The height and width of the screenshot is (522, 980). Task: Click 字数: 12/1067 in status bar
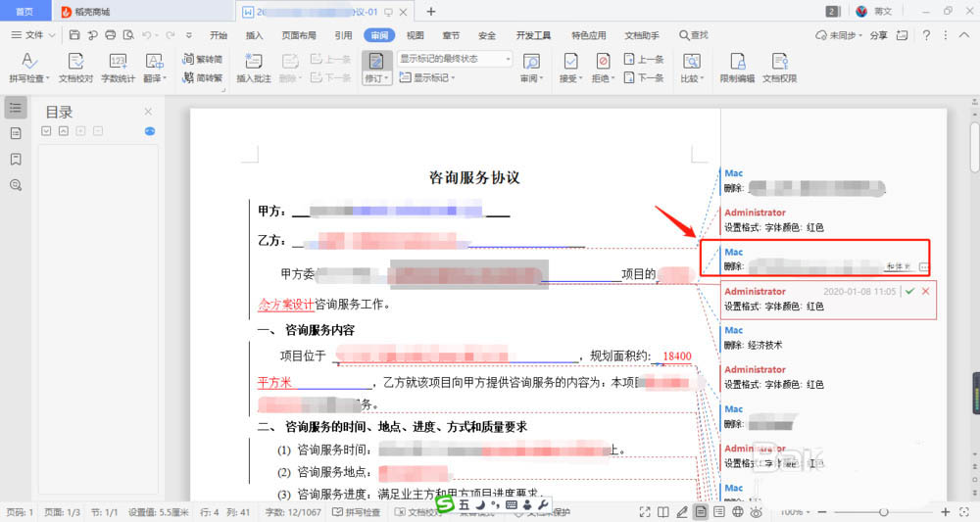[x=292, y=512]
